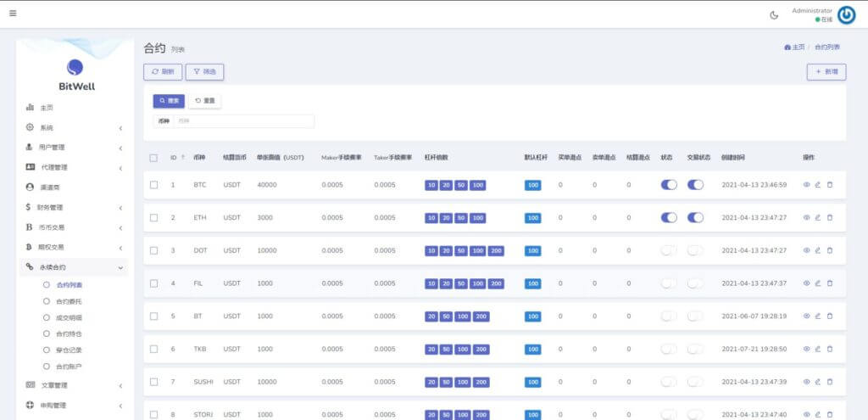Enable the 状态 toggle for DOT
Viewport: 868px width, 420px height.
(669, 250)
